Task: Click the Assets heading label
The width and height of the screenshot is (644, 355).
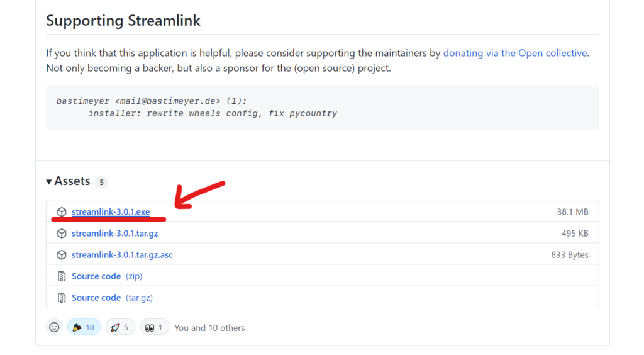Action: tap(72, 181)
